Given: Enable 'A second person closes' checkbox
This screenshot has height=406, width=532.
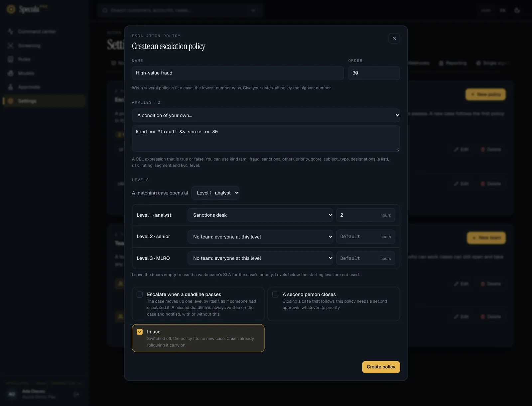Looking at the screenshot, I should coord(275,294).
